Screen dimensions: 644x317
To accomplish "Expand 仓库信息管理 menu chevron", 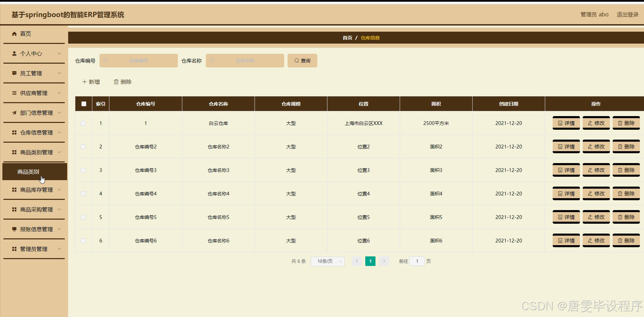I will tap(59, 132).
